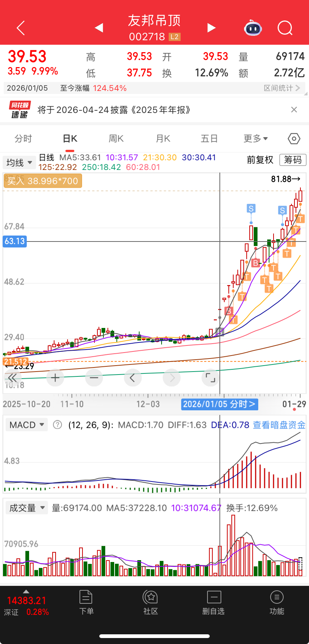Open the robot AI assistant
This screenshot has width=309, height=644.
click(253, 28)
